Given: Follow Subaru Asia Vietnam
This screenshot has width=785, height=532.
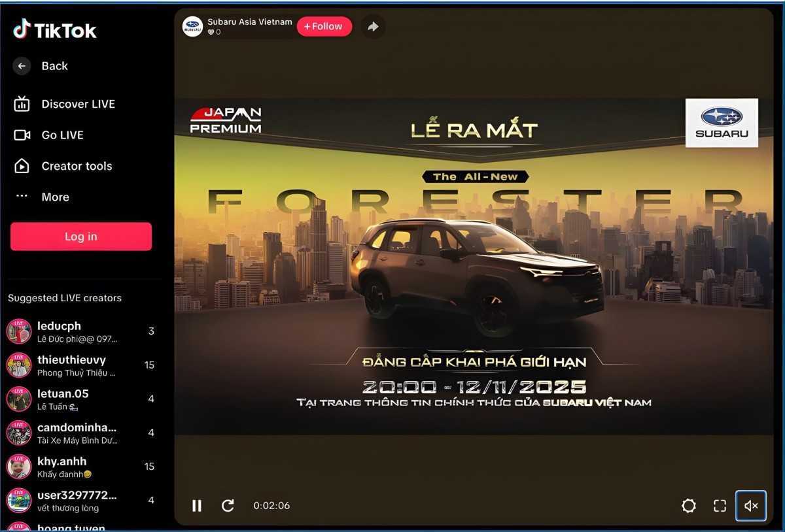Looking at the screenshot, I should click(x=324, y=26).
